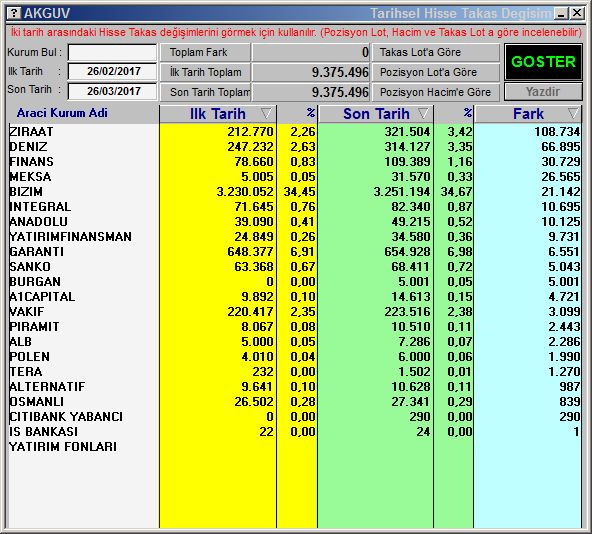Select the POLEN row name
The height and width of the screenshot is (534, 592).
coord(29,357)
